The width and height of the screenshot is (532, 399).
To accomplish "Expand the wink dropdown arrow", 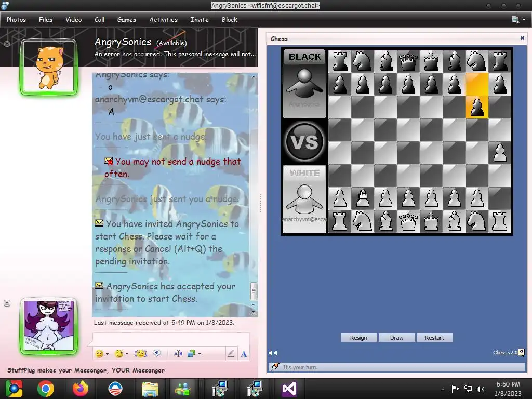I will click(127, 354).
